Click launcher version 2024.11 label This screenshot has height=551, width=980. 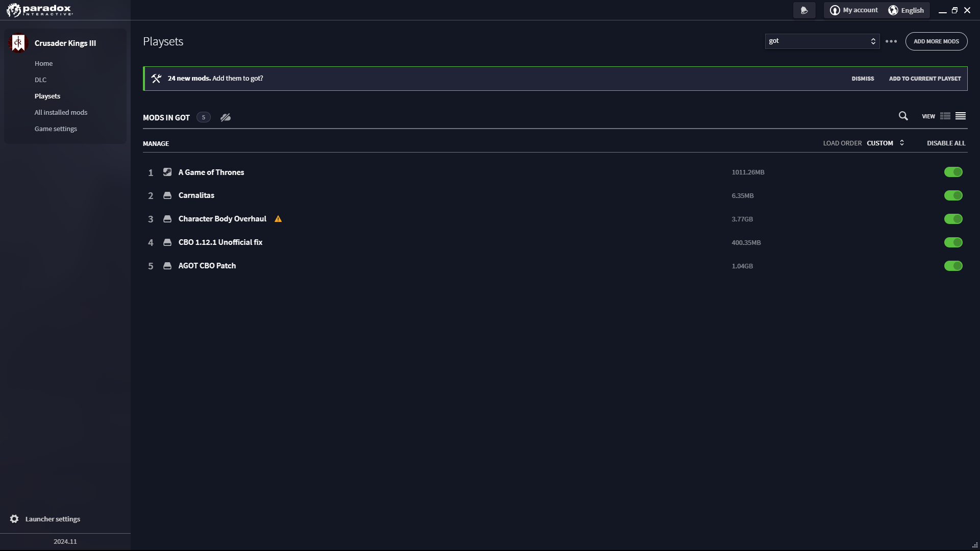tap(65, 542)
